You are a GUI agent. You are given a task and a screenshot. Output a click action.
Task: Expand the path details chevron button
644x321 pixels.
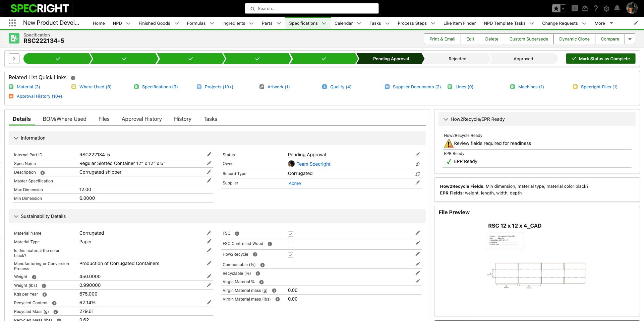pos(14,59)
